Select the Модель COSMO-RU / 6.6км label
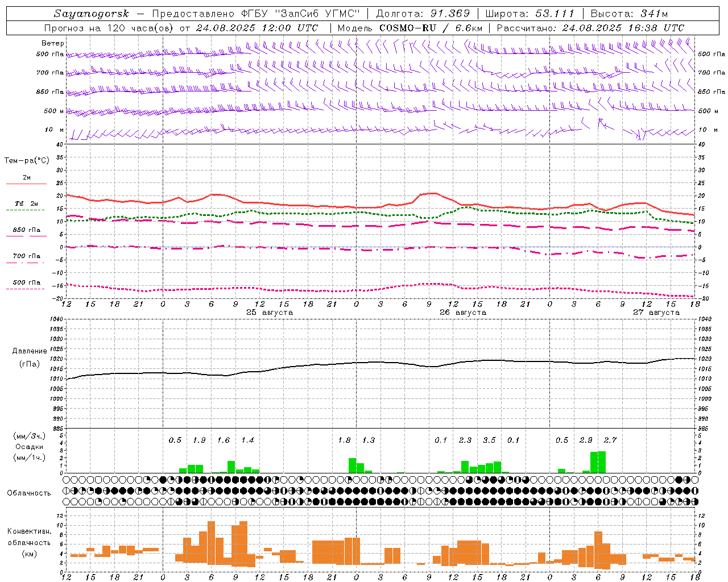The height and width of the screenshot is (582, 728). click(410, 28)
